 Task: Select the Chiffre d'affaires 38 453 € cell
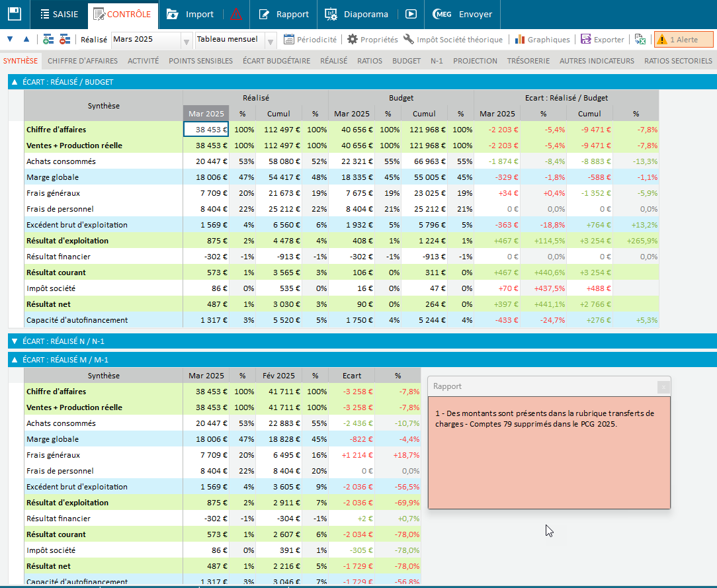coord(206,130)
